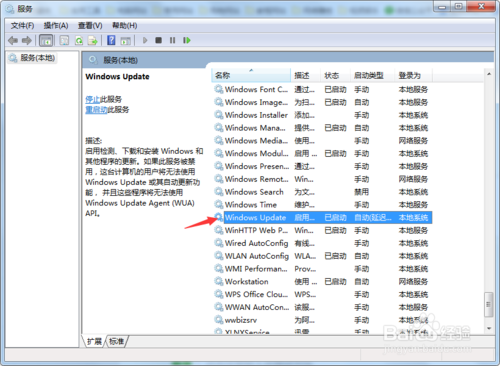Open the 查看(V) menu
500x366 pixels.
pos(90,25)
